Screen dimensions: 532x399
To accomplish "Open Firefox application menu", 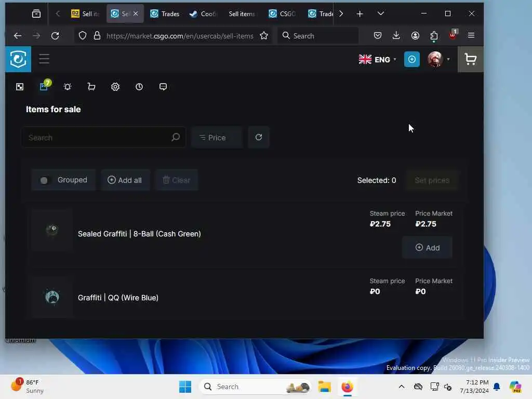I will [x=471, y=35].
